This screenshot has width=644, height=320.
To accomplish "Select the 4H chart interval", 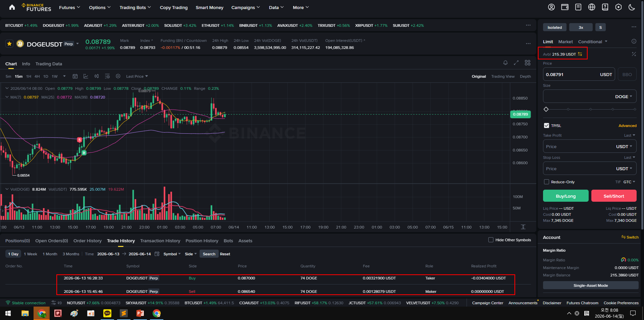I will pyautogui.click(x=37, y=76).
